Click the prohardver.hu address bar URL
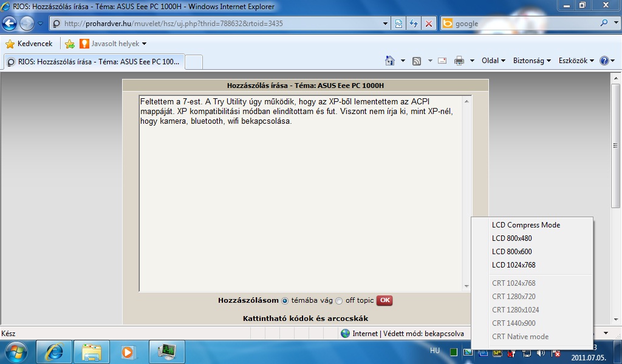622x364 pixels. click(174, 24)
